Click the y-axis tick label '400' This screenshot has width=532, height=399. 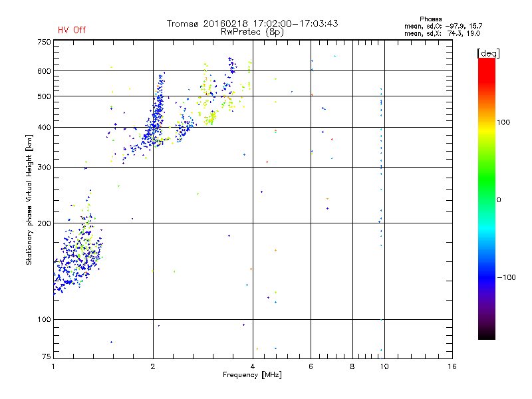44,128
